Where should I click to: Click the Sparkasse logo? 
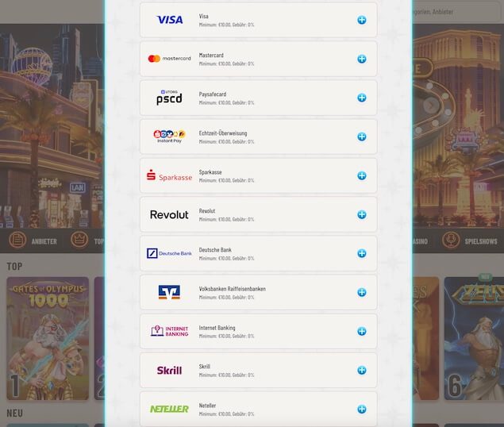click(169, 175)
